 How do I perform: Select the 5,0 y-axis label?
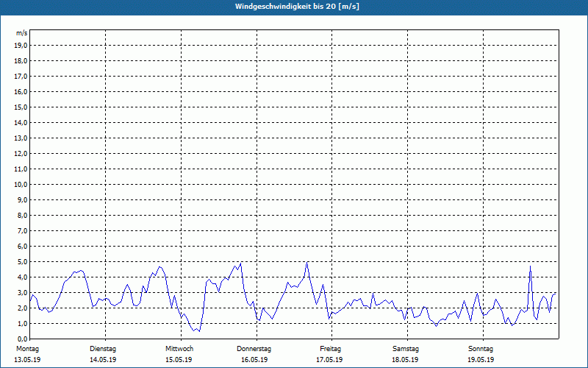(22, 262)
